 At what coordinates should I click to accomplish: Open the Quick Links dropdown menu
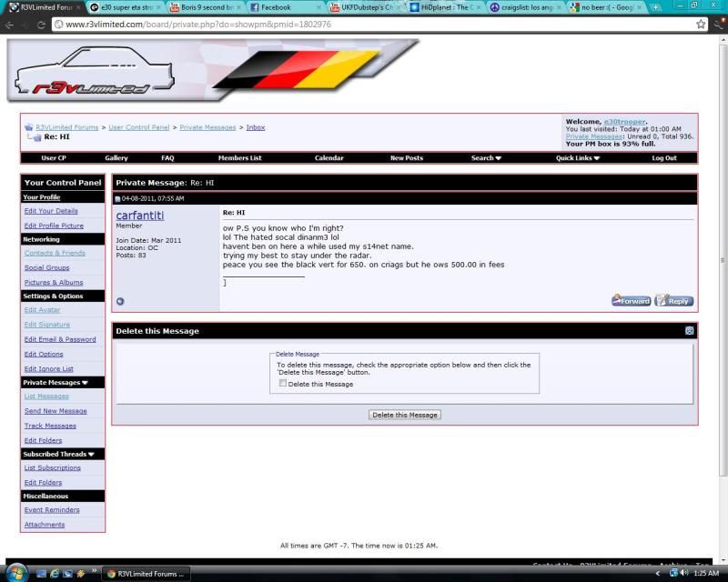(578, 158)
